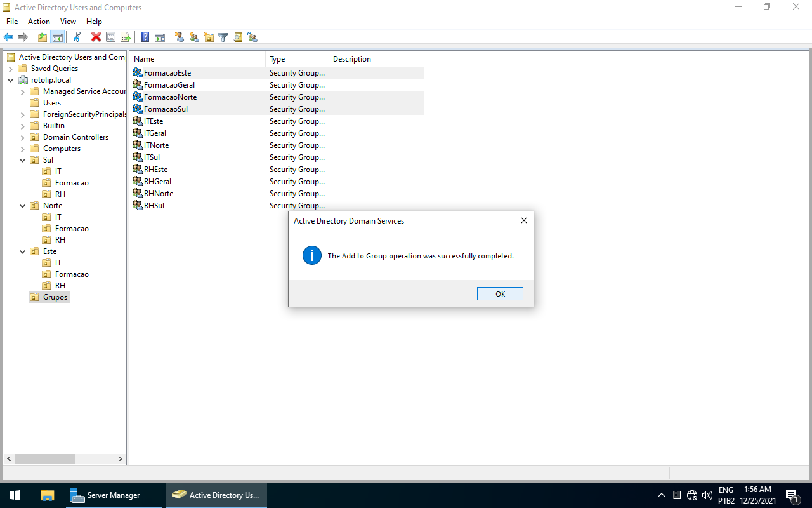Open Help via the blue question mark icon
812x508 pixels.
tap(145, 37)
